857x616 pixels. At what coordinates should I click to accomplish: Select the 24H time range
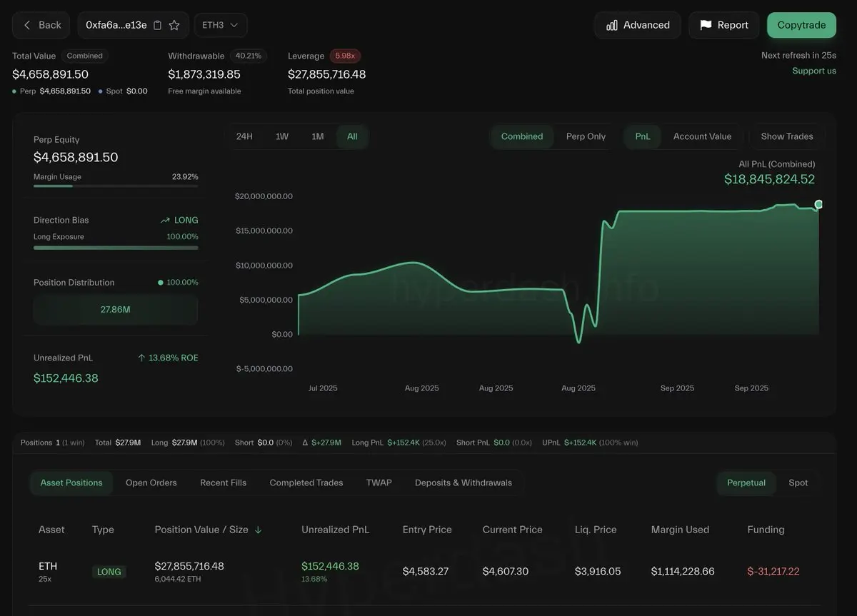click(x=244, y=136)
